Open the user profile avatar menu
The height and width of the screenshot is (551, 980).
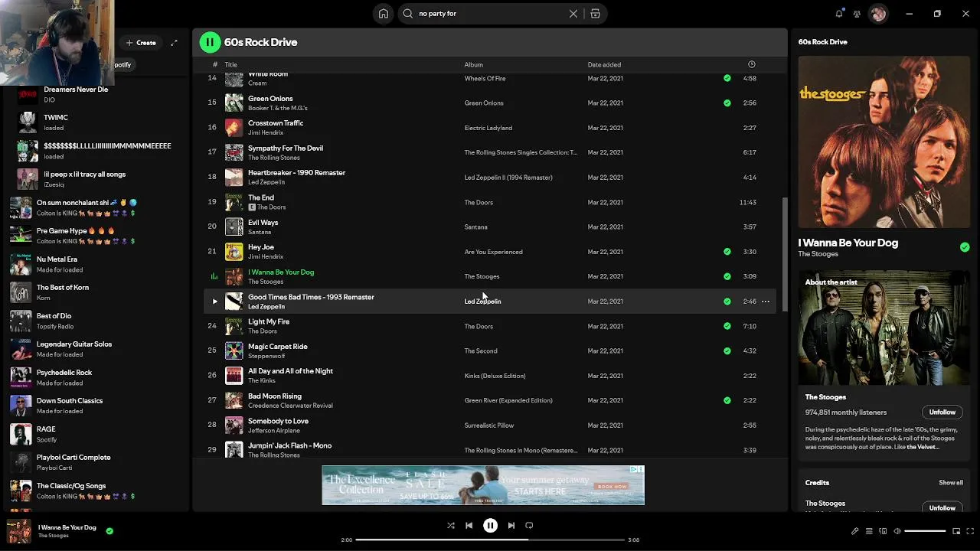click(x=878, y=14)
